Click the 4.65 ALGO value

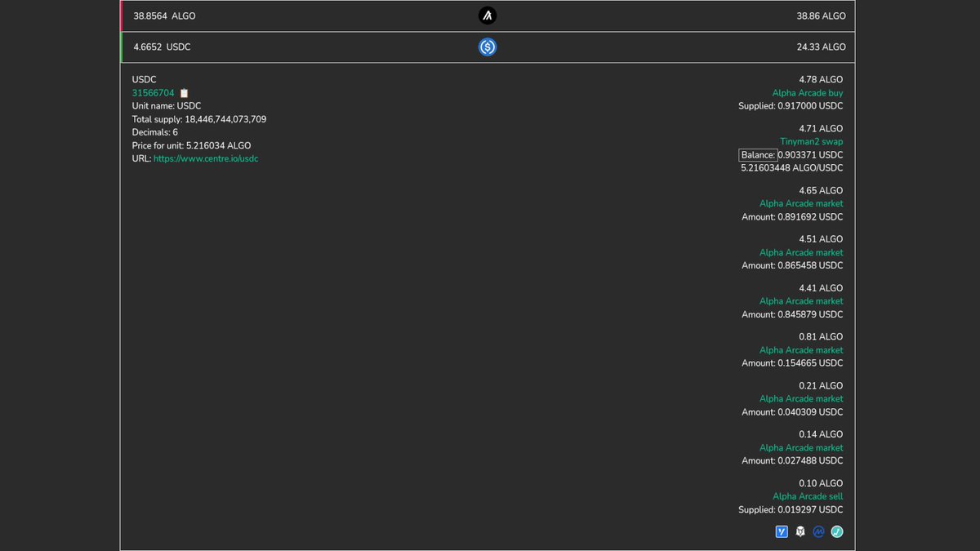(821, 190)
